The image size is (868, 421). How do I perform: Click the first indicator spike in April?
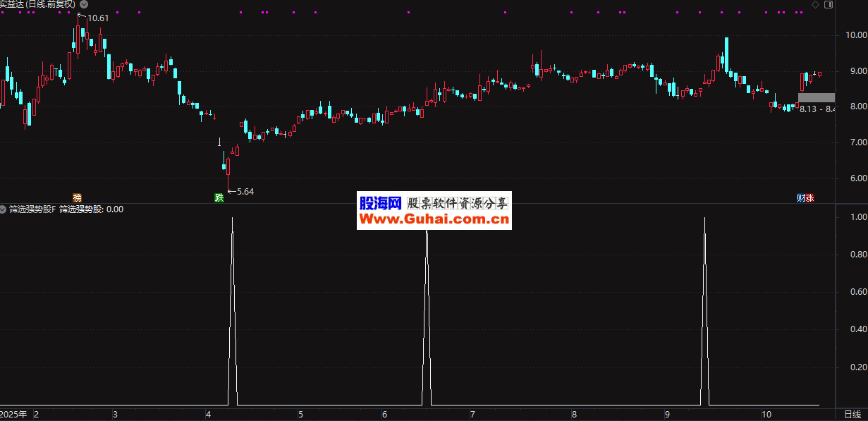(233, 310)
